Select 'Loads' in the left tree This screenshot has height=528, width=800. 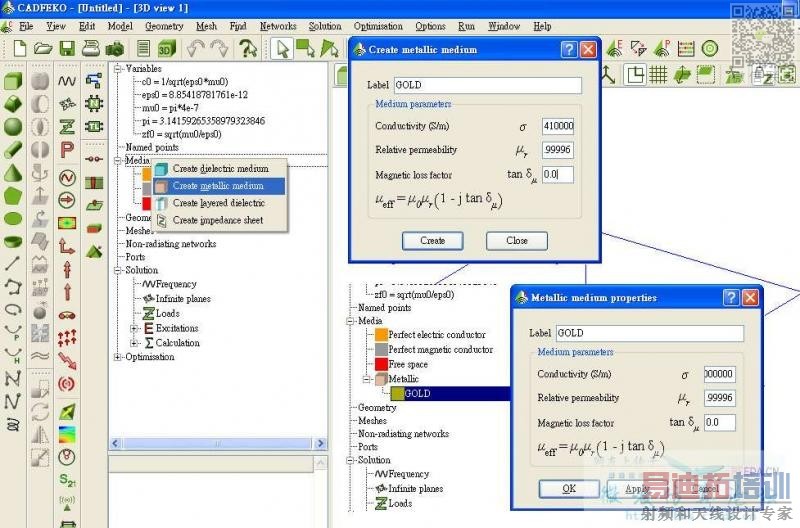(168, 313)
